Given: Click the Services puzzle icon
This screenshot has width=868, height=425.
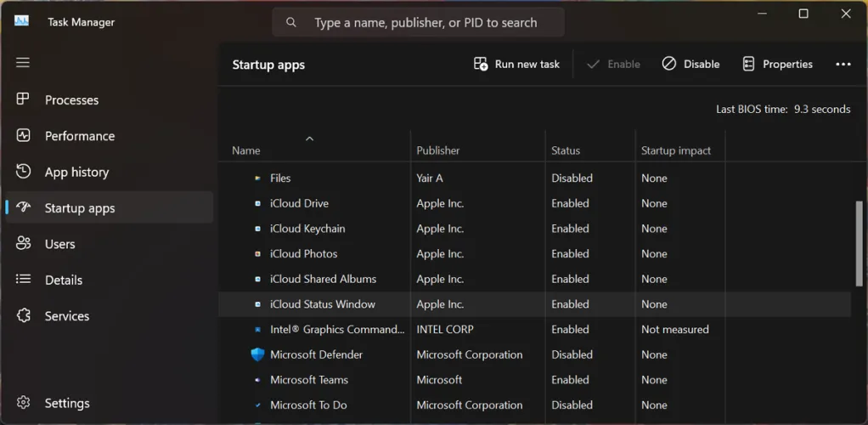Looking at the screenshot, I should click(x=24, y=315).
